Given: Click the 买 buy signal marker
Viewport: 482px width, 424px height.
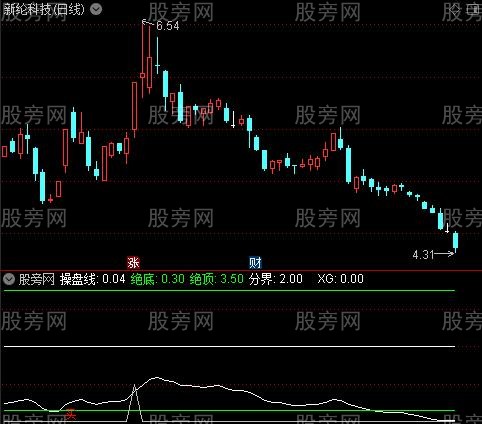Looking at the screenshot, I should coord(71,414).
